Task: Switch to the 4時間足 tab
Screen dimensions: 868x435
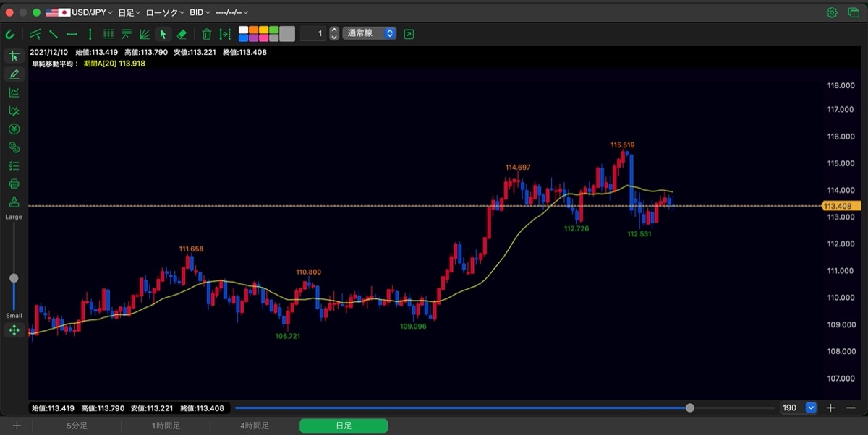Action: point(255,426)
